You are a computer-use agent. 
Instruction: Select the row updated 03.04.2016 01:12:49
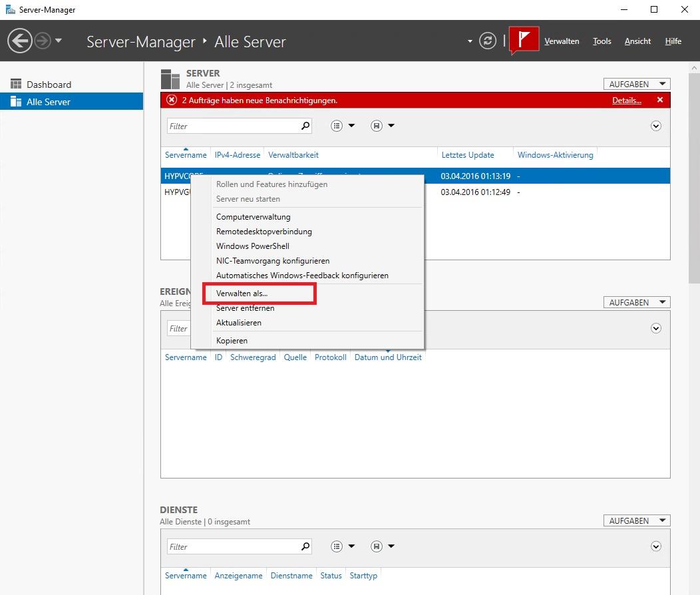click(415, 192)
